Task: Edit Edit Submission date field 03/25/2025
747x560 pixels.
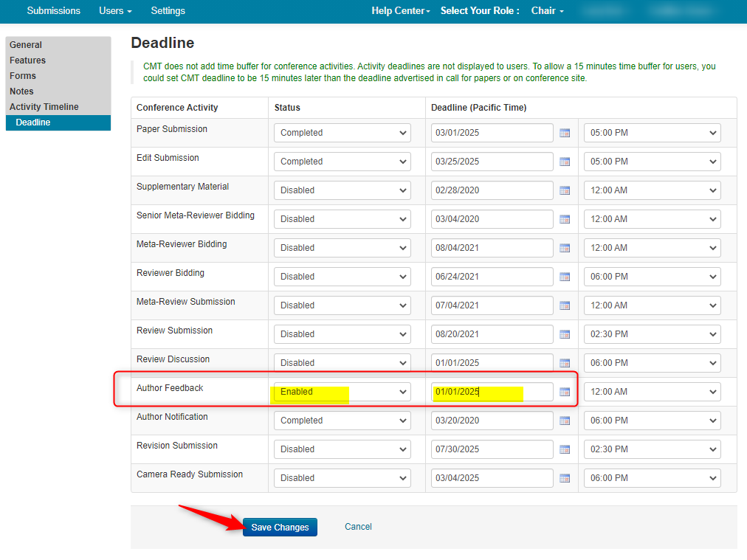Action: point(492,162)
